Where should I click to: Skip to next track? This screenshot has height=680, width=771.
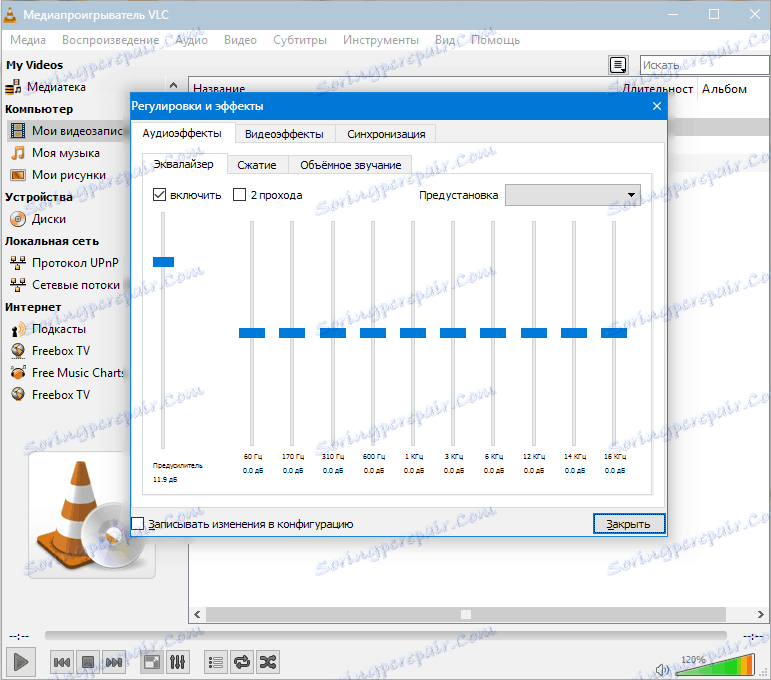point(115,662)
